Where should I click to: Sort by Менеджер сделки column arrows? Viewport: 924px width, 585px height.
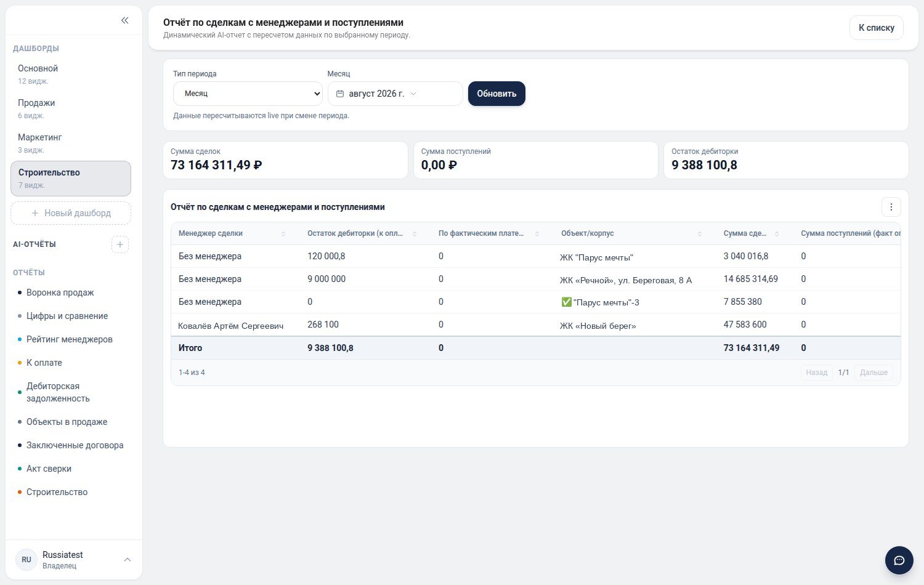pos(283,234)
